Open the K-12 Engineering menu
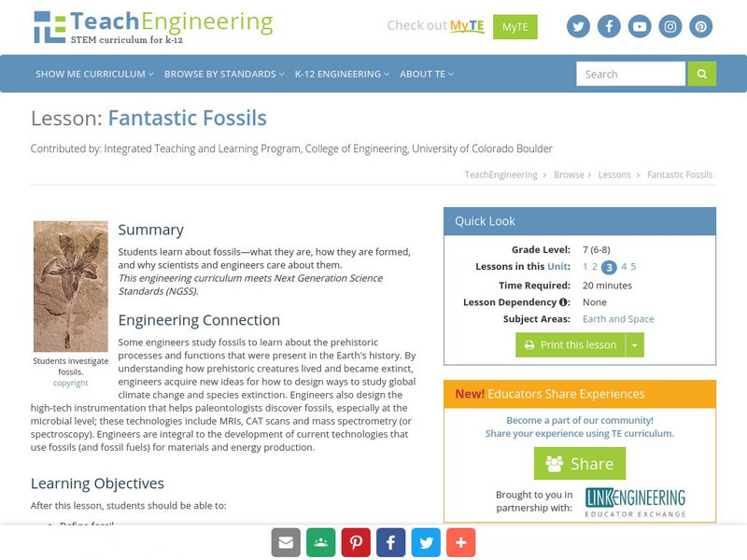The width and height of the screenshot is (747, 560). click(x=340, y=74)
